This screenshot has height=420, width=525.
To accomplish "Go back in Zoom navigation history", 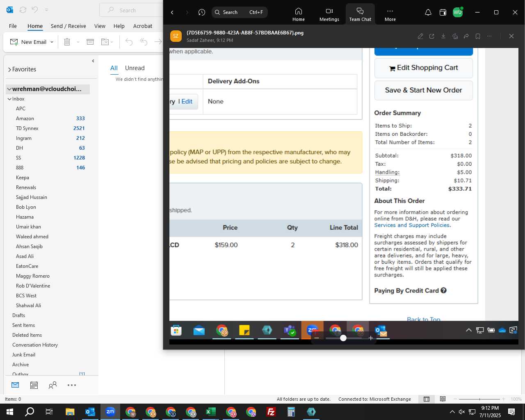I will 172,12.
